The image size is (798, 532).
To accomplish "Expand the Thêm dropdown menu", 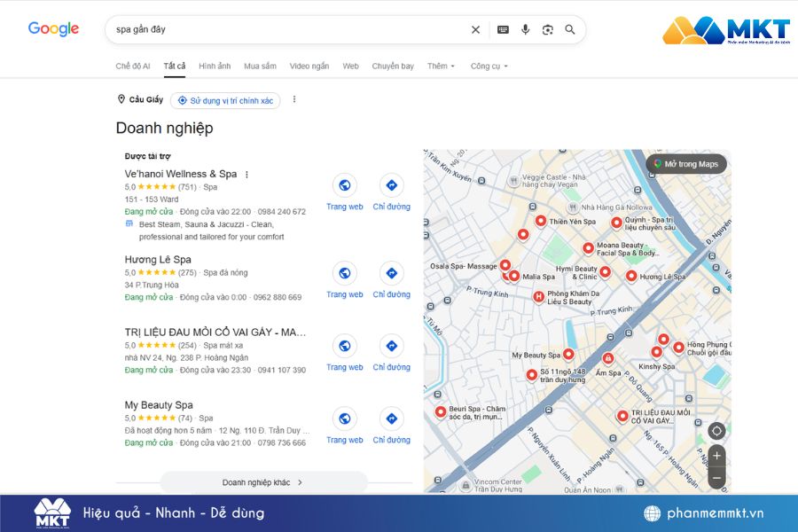I will pos(441,66).
